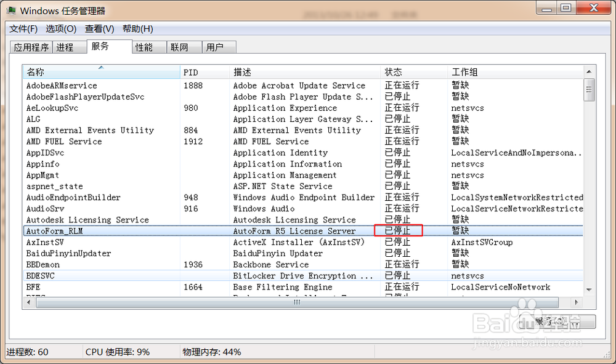Sort by the 描述 column header
This screenshot has height=364, width=616.
pyautogui.click(x=305, y=72)
